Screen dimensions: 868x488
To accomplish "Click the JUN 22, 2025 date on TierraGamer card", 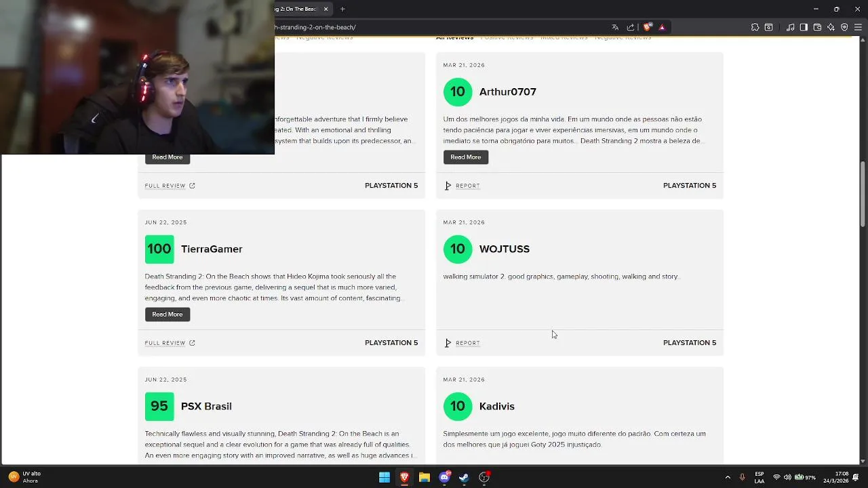I will [165, 222].
